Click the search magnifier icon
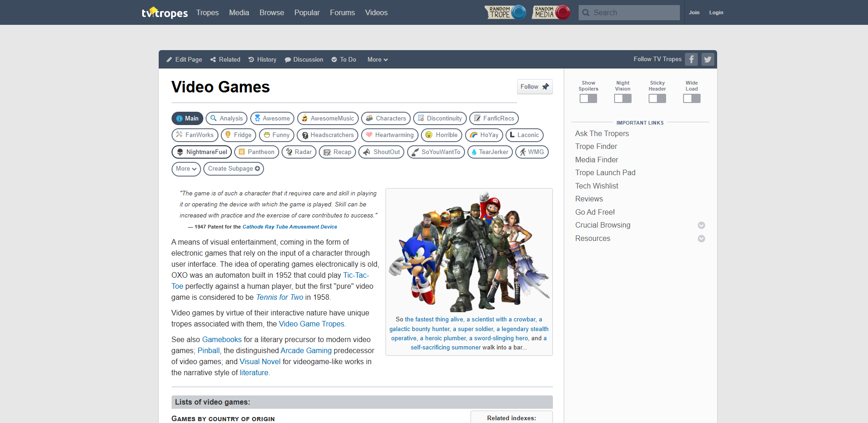The height and width of the screenshot is (423, 868). coord(586,13)
